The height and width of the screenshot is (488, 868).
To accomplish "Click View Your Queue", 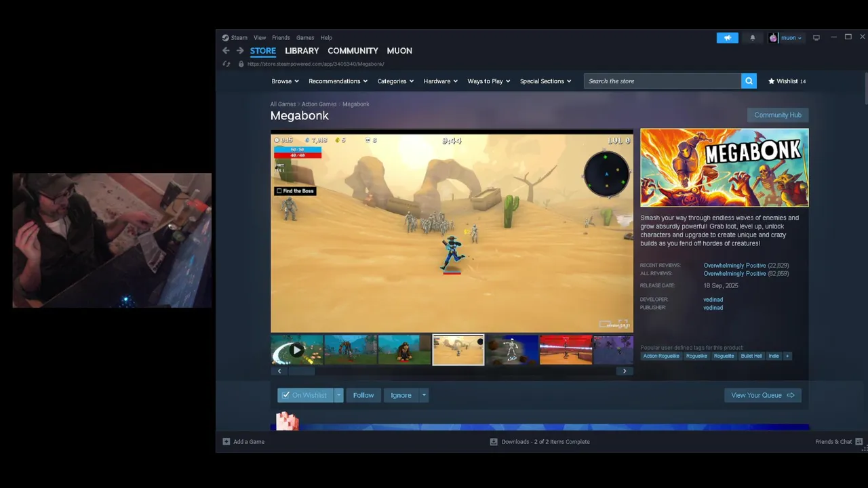I will pos(763,395).
